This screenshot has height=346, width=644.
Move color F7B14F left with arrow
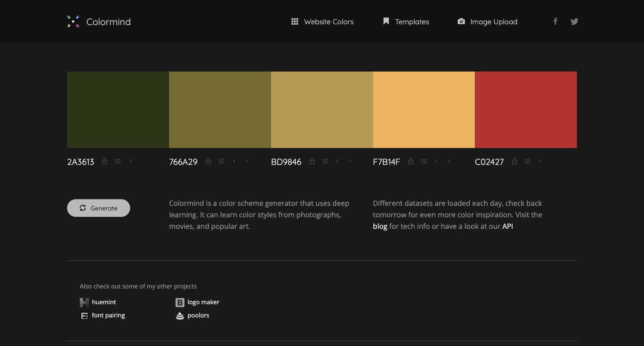tap(436, 161)
